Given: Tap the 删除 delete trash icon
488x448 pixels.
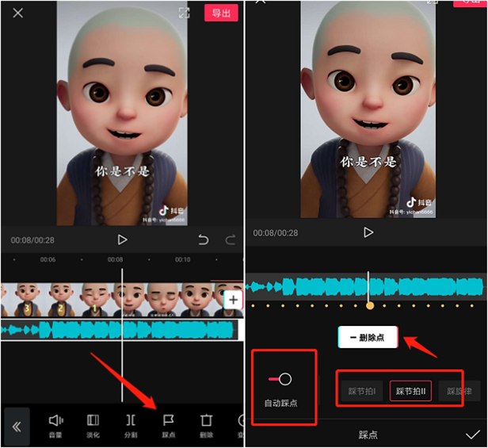Looking at the screenshot, I should pyautogui.click(x=206, y=426).
